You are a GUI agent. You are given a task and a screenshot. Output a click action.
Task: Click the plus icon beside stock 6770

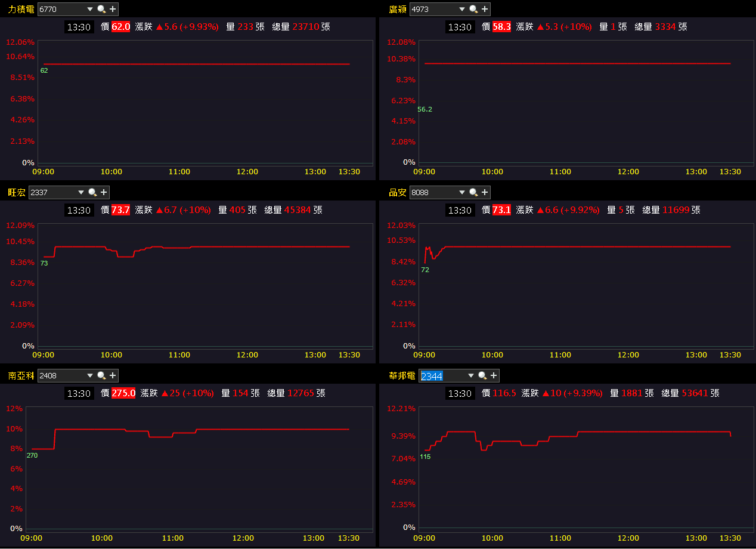click(113, 9)
